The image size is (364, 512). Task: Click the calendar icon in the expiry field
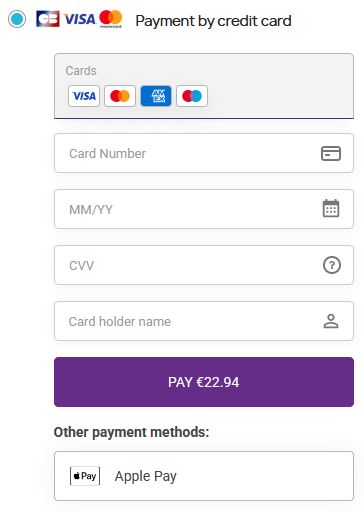tap(331, 208)
